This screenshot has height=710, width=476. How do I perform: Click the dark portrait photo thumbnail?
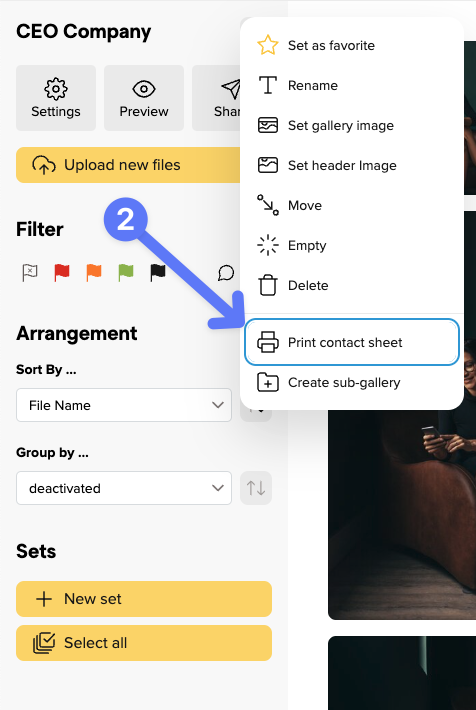tap(402, 512)
